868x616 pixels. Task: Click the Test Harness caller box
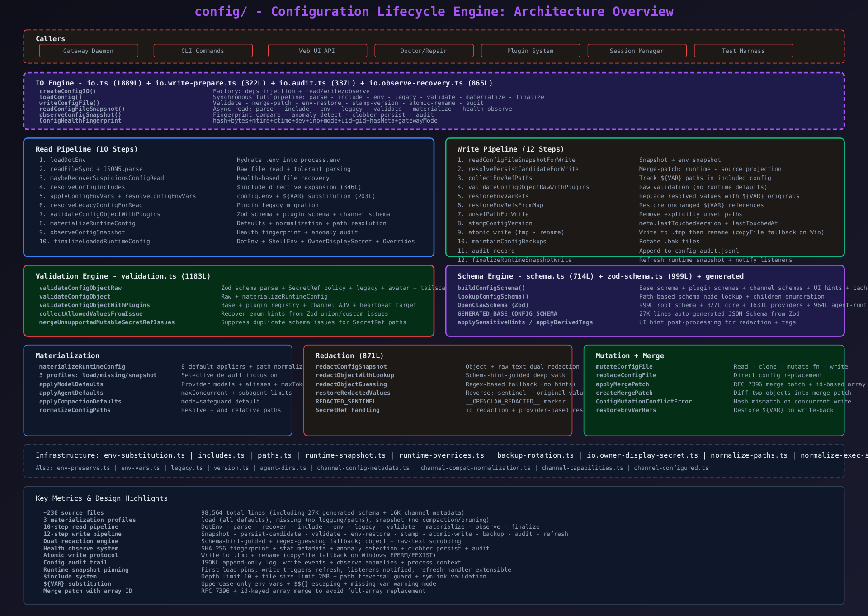744,51
